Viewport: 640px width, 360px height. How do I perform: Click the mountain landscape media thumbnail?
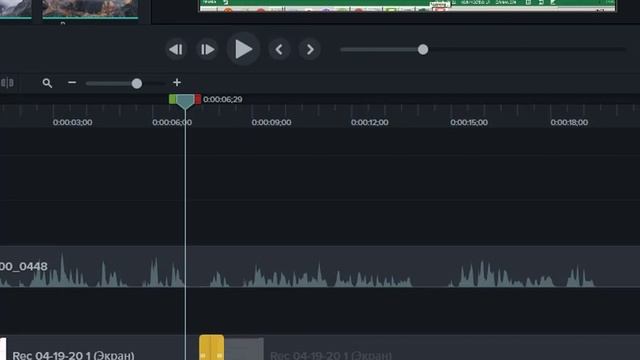click(x=90, y=9)
